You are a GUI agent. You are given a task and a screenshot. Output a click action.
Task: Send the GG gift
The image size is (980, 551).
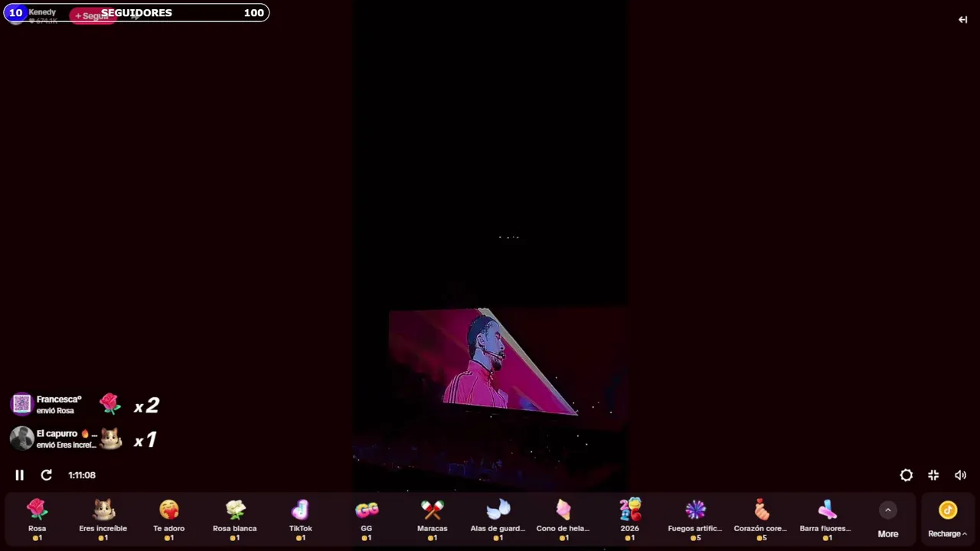point(367,520)
